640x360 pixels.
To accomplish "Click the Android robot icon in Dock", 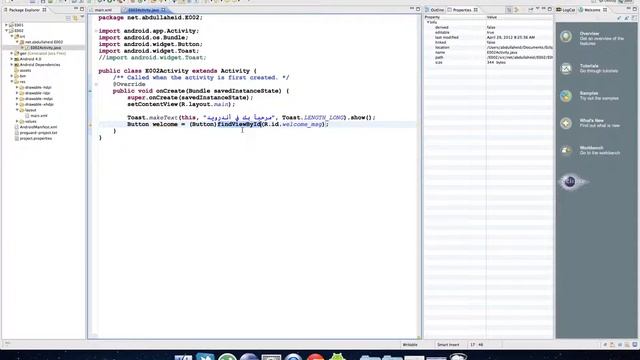I will click(337, 357).
